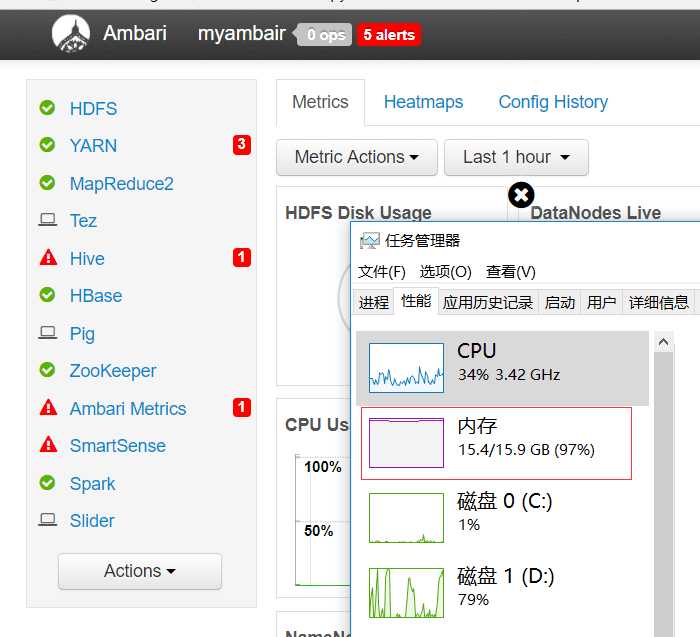This screenshot has width=700, height=637.
Task: Select the CPU usage graph thumbnail
Action: pyautogui.click(x=406, y=368)
